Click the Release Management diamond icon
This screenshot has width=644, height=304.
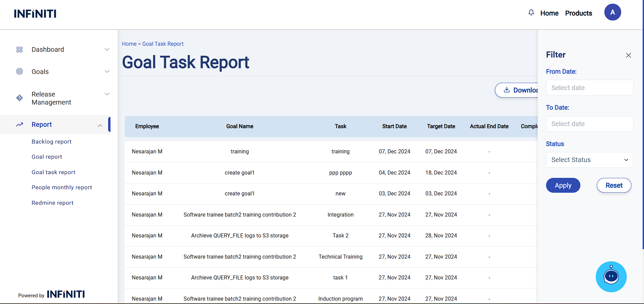pyautogui.click(x=19, y=98)
